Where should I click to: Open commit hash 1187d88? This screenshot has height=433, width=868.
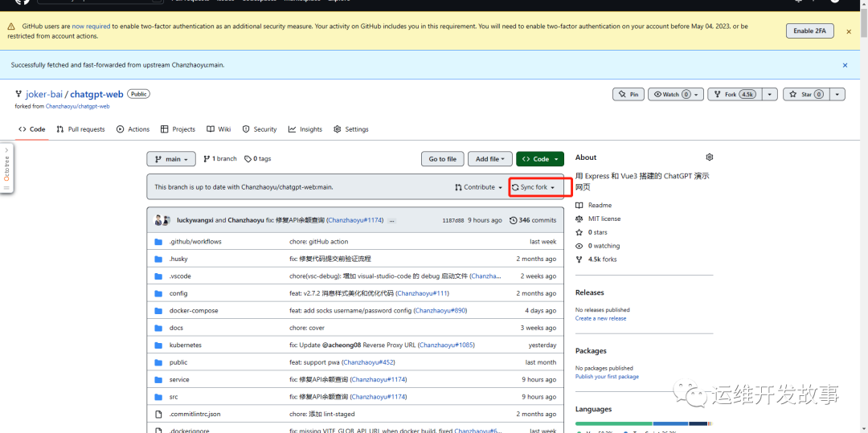[x=452, y=220]
